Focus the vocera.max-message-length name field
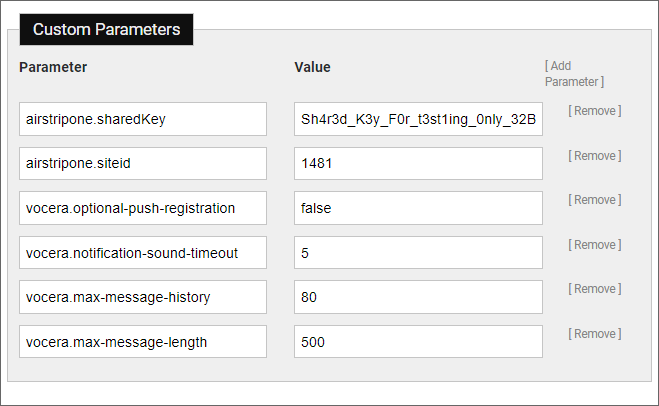The height and width of the screenshot is (406, 659). pyautogui.click(x=143, y=342)
